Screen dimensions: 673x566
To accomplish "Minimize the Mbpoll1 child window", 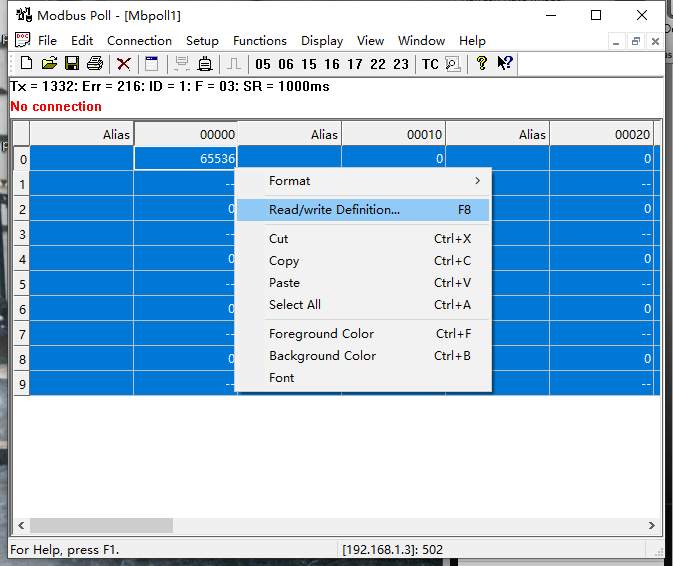I will [616, 41].
